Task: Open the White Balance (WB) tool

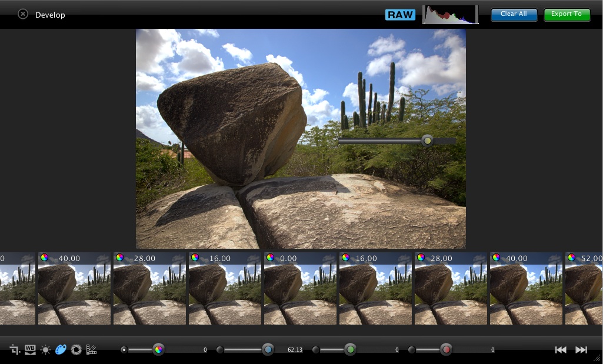Action: (30, 349)
